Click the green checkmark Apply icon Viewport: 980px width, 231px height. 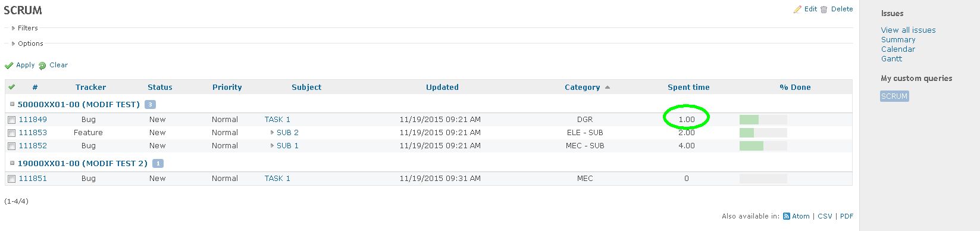point(9,65)
